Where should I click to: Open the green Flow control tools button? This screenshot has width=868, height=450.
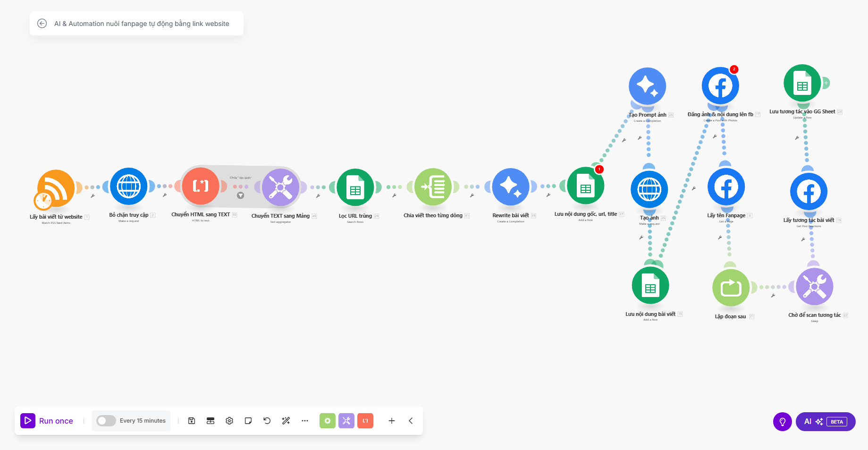click(328, 421)
